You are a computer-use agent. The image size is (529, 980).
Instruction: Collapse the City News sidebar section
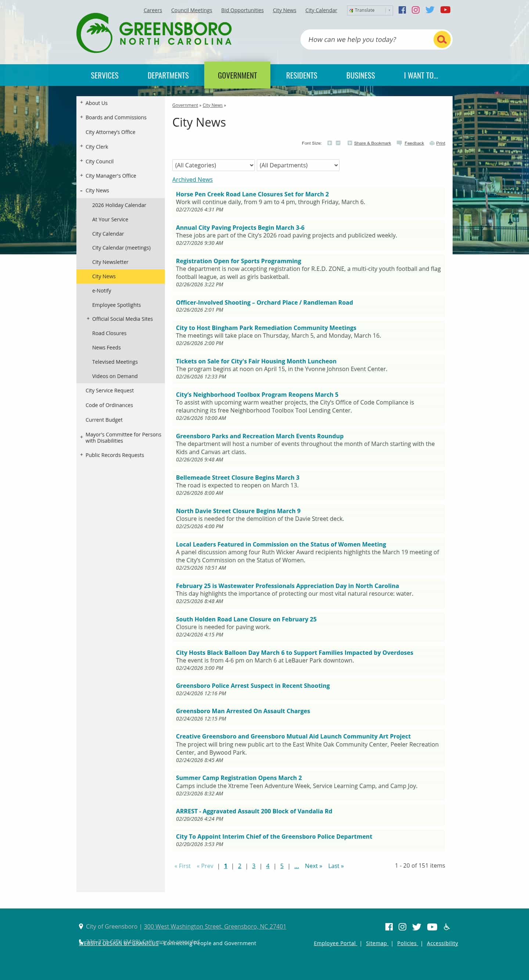(x=82, y=190)
